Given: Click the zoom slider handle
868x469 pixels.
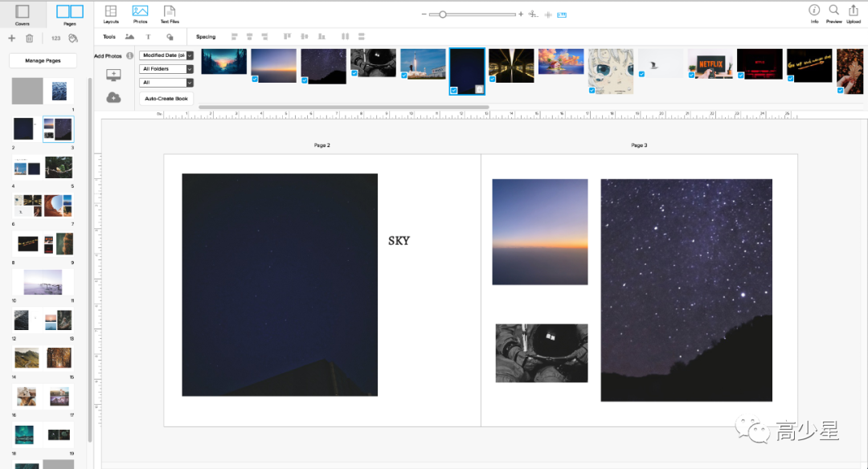Looking at the screenshot, I should pos(442,14).
